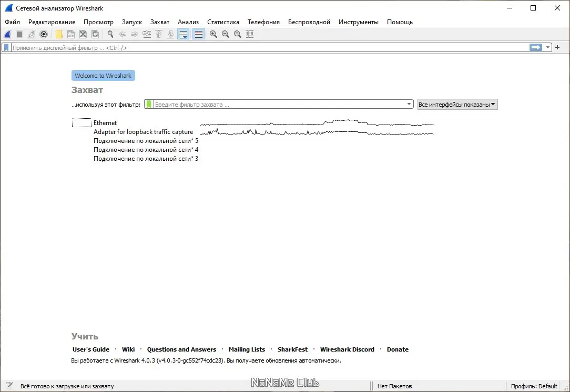Open the Wiki link
The image size is (570, 392).
pyautogui.click(x=128, y=349)
